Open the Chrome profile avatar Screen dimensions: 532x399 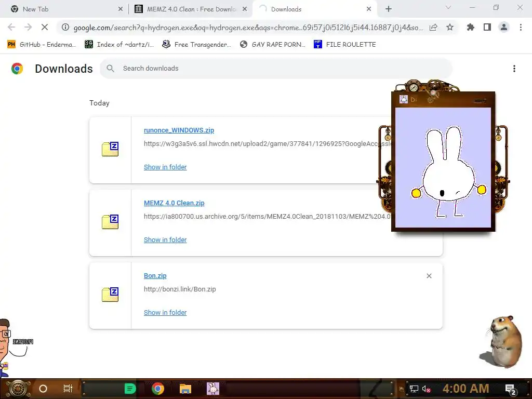click(504, 27)
